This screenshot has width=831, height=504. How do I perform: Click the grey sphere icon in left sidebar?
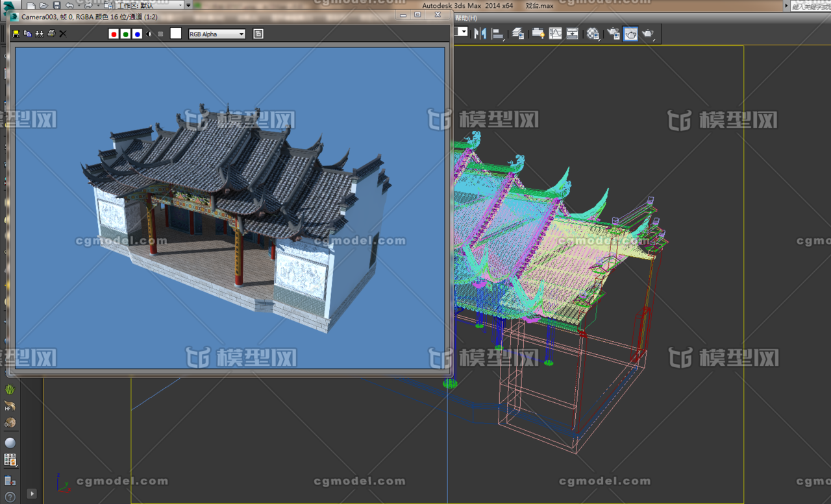10,443
